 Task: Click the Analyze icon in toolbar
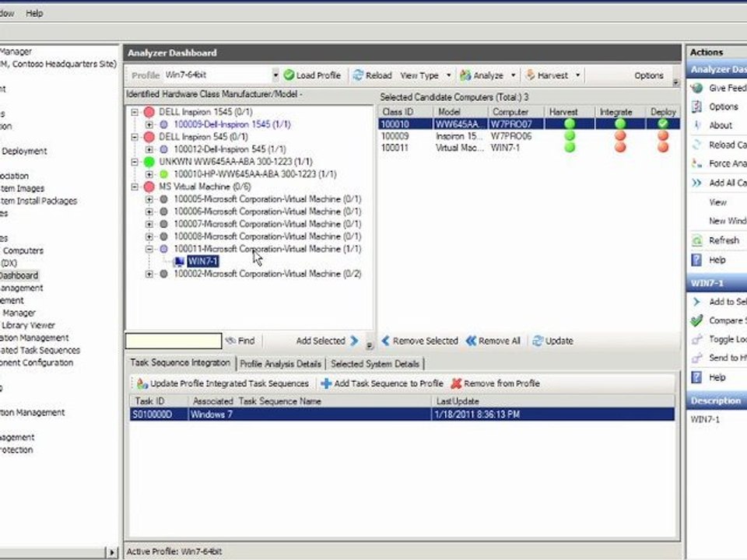pyautogui.click(x=465, y=75)
